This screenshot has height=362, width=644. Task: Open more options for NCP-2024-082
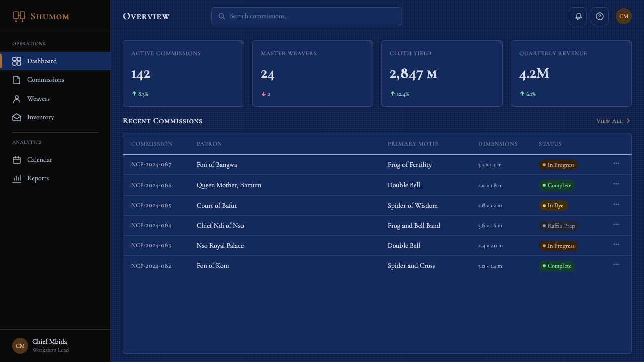616,264
